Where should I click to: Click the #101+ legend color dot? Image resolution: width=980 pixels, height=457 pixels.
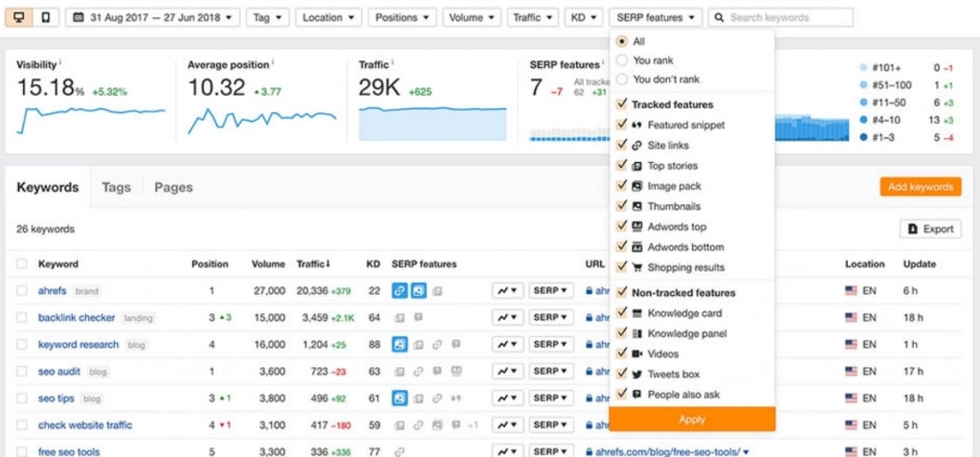pos(864,68)
